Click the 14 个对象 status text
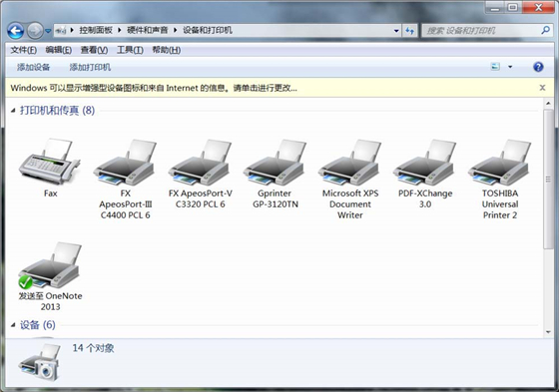Viewport: 559px width, 392px height. pyautogui.click(x=94, y=348)
